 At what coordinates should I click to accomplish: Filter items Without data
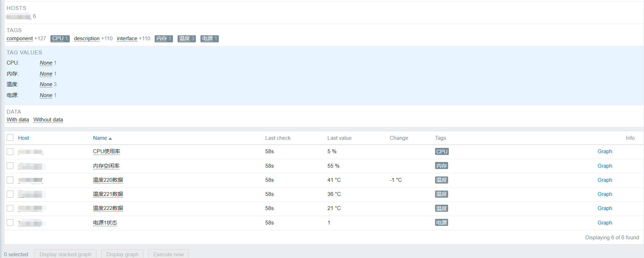tap(48, 120)
